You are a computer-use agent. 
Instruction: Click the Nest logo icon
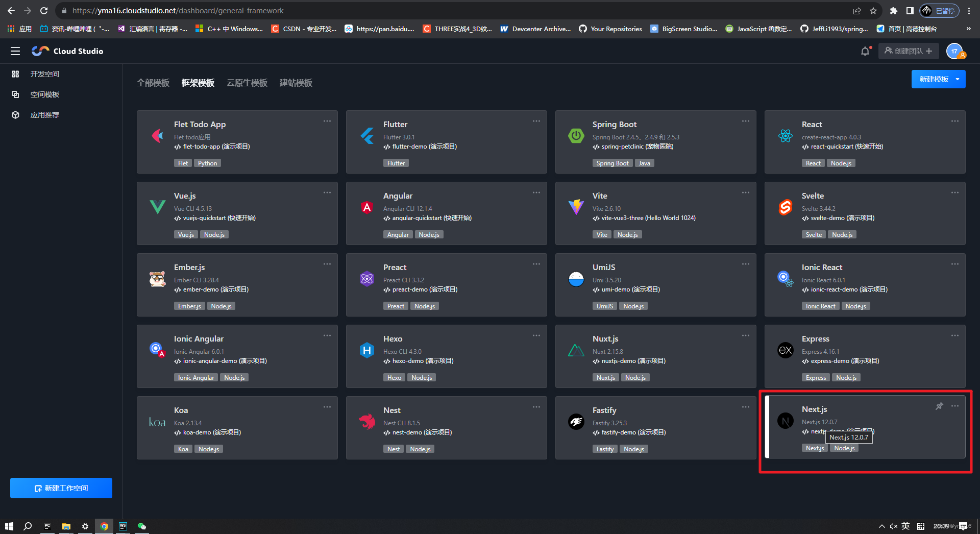click(x=367, y=422)
